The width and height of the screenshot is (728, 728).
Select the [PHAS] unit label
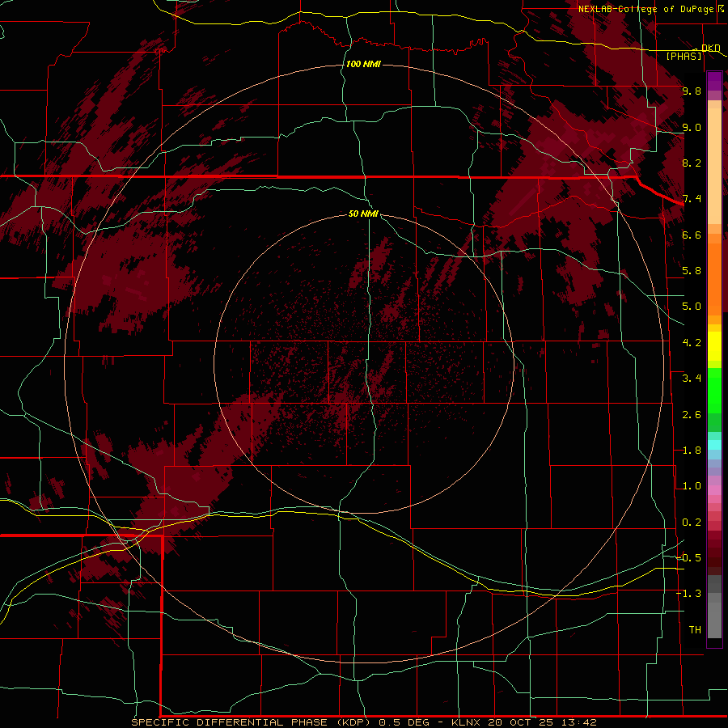click(x=684, y=56)
